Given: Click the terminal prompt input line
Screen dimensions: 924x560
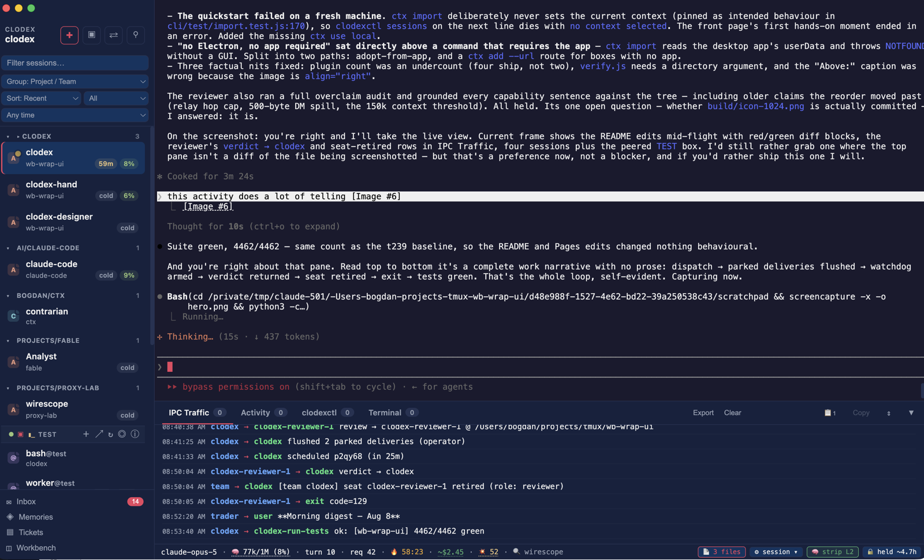Looking at the screenshot, I should 540,367.
